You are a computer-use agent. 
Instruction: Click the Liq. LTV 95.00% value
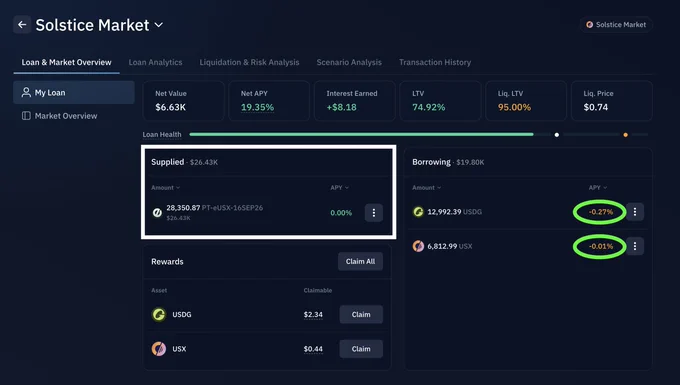pos(514,107)
